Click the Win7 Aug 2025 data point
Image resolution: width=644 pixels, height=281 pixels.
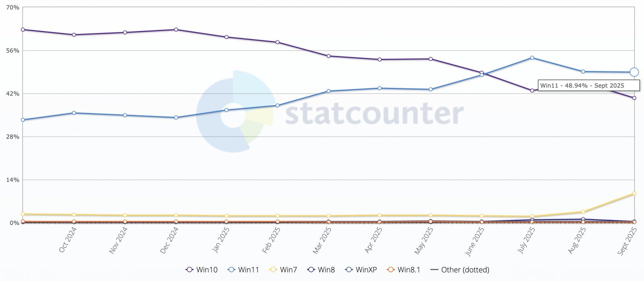pyautogui.click(x=583, y=212)
